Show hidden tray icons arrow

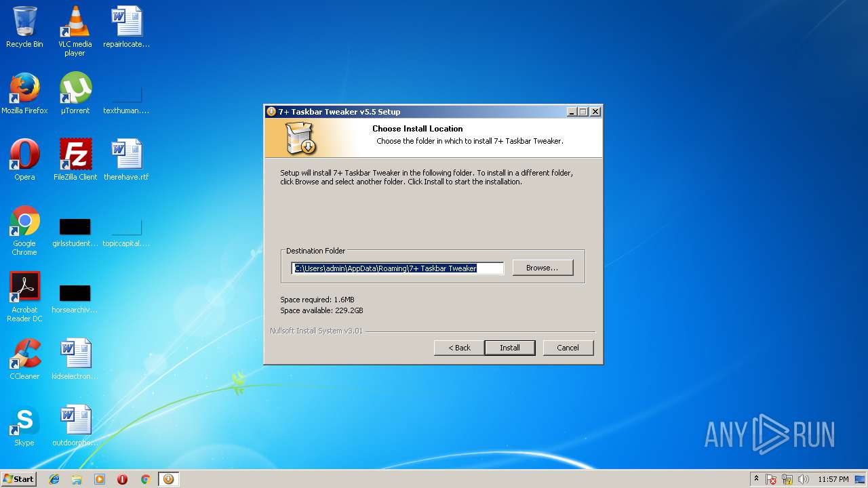(757, 479)
